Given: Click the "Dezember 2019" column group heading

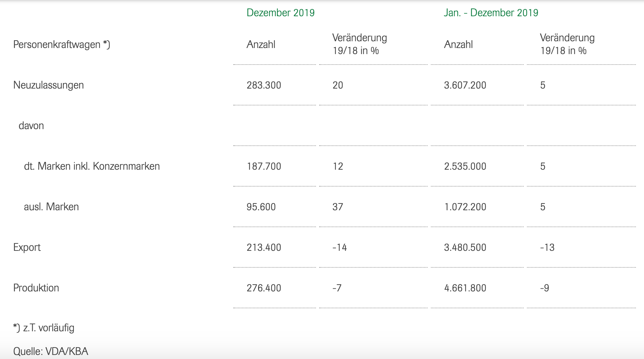Looking at the screenshot, I should click(280, 13).
